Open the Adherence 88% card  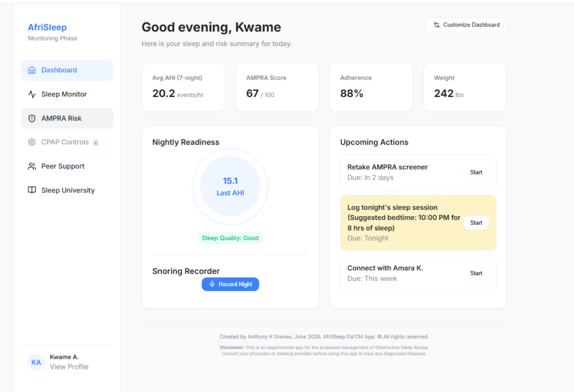click(x=371, y=87)
